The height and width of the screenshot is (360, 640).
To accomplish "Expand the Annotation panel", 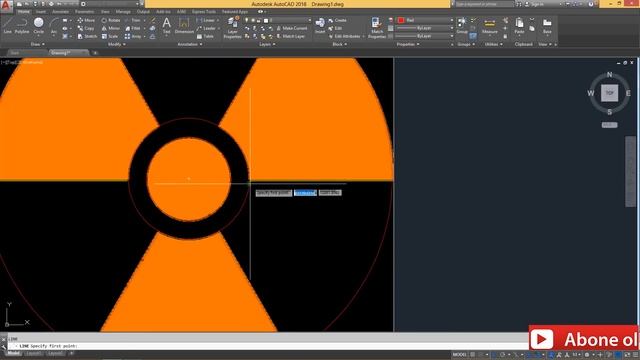I will click(x=190, y=44).
